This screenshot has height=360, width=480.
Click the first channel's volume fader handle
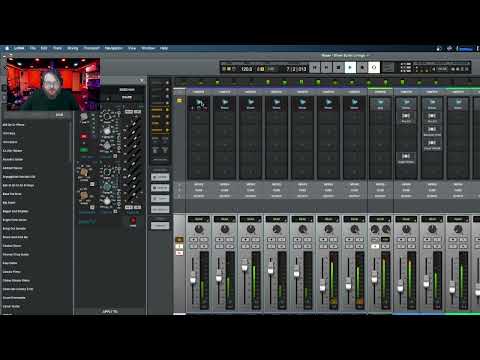tap(193, 278)
